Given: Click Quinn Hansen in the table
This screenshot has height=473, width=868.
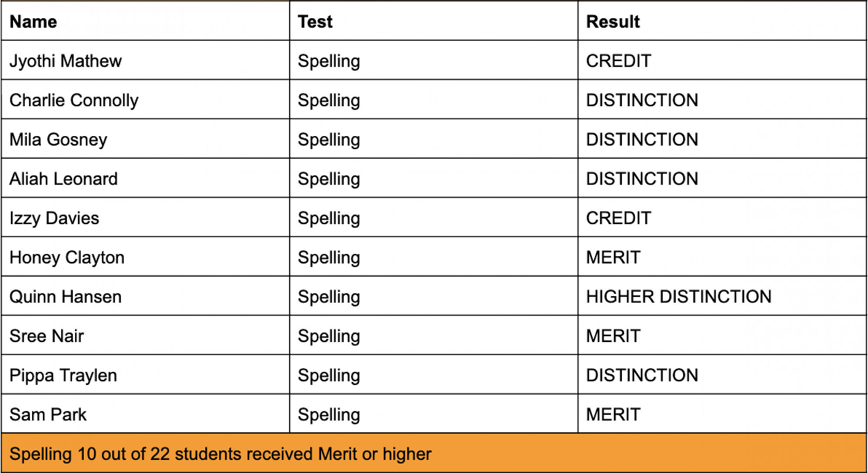Looking at the screenshot, I should [66, 297].
